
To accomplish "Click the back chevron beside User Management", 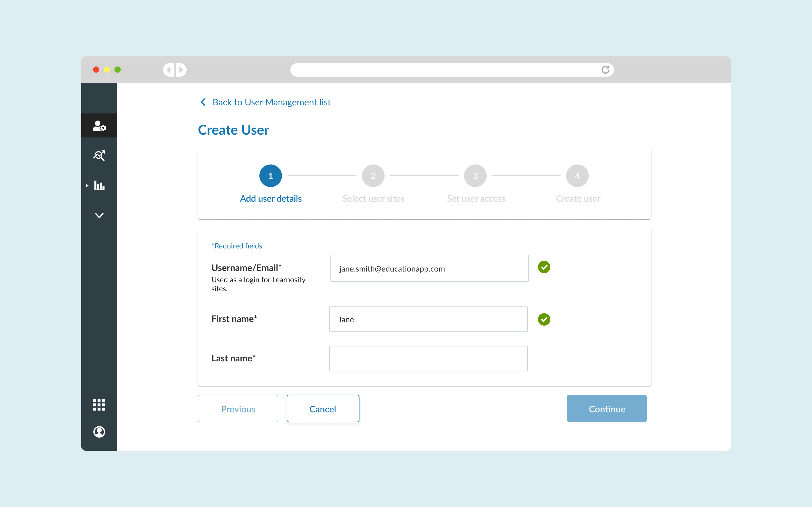I will coord(203,102).
